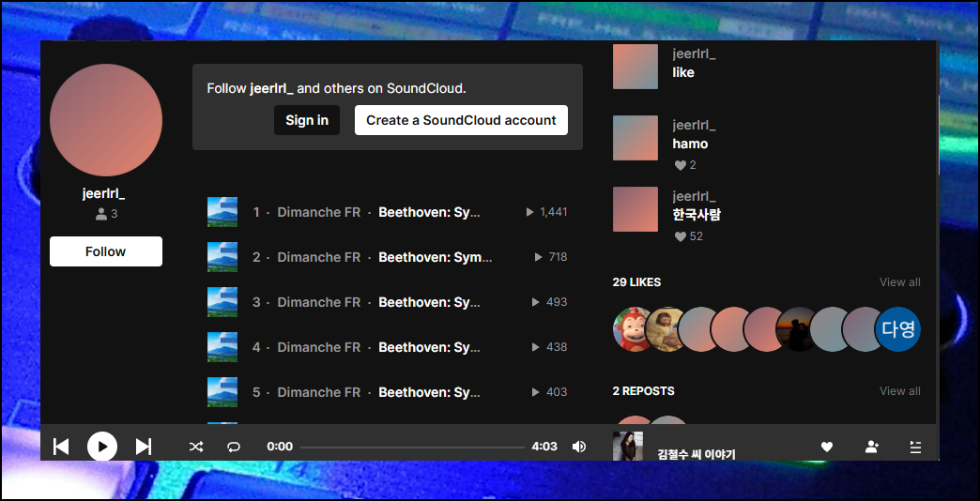Screen dimensions: 980x501
Task: Open the next up queue list
Action: [915, 447]
